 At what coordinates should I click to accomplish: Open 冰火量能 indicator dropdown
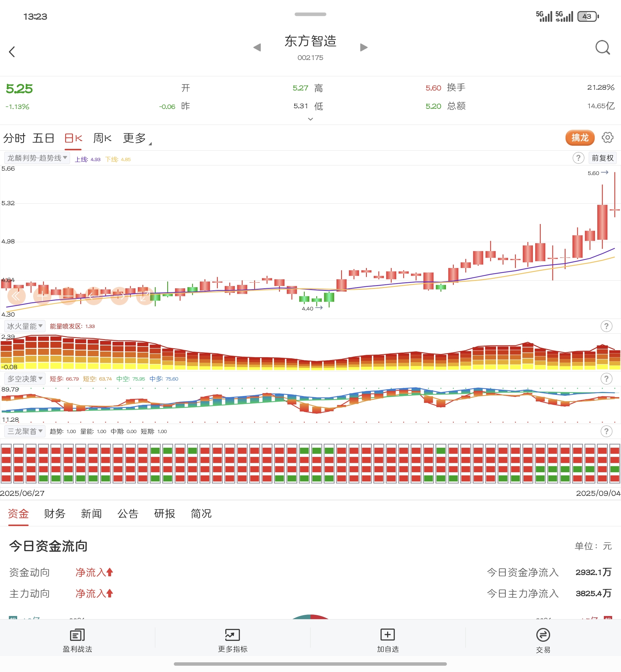[25, 326]
